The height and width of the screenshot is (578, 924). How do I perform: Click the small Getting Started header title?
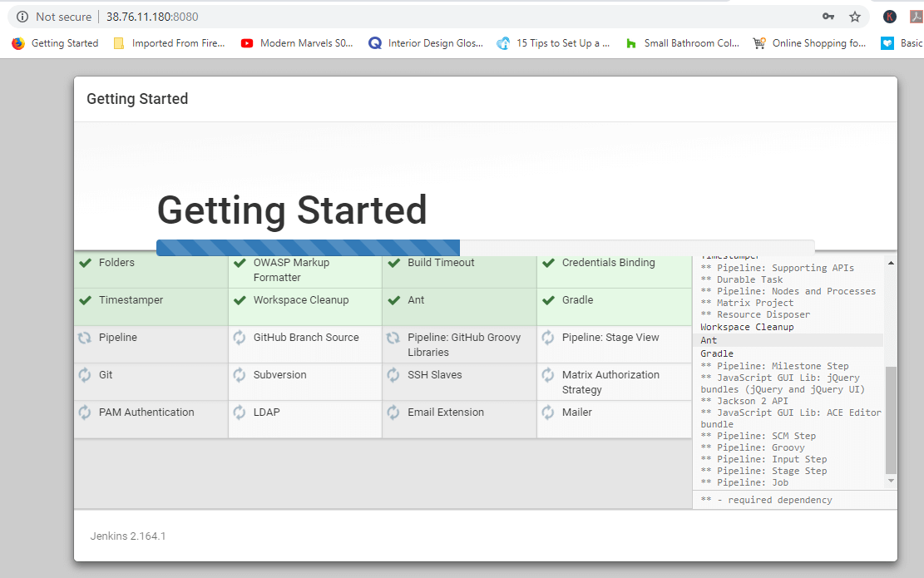click(137, 99)
